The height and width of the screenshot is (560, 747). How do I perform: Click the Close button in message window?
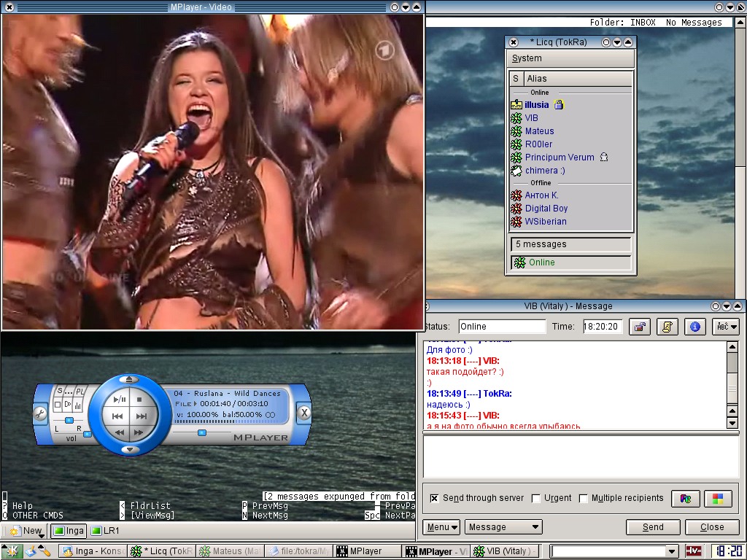[712, 527]
